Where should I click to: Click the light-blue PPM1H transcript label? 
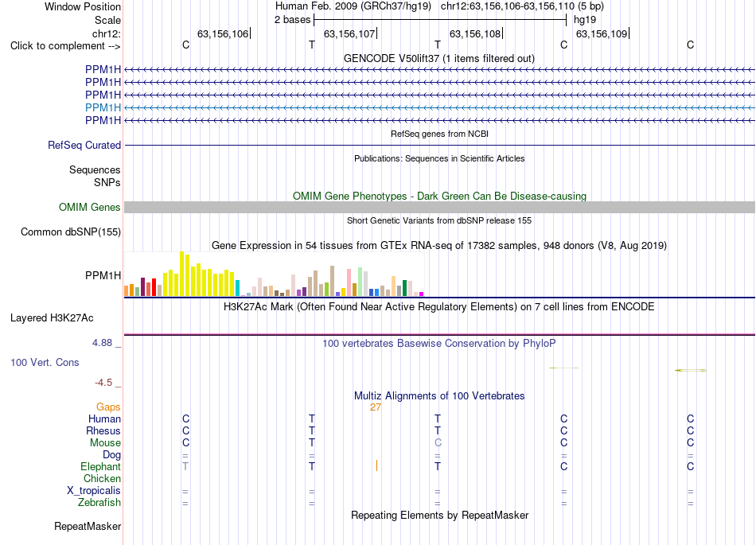103,107
